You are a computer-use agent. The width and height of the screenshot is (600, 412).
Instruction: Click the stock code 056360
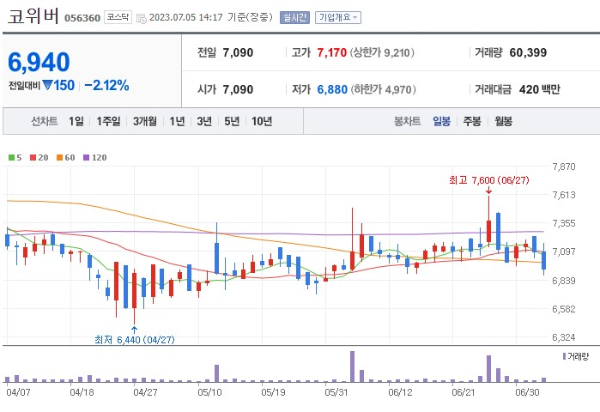coord(82,18)
